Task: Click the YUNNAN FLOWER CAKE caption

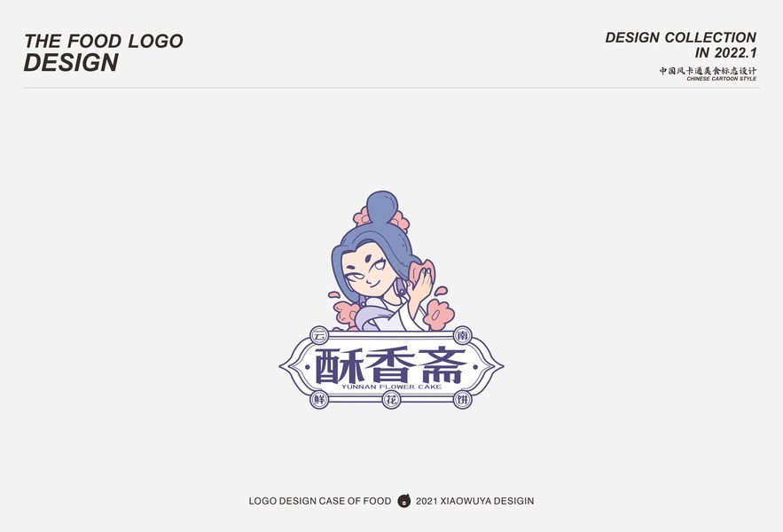Action: click(x=392, y=387)
